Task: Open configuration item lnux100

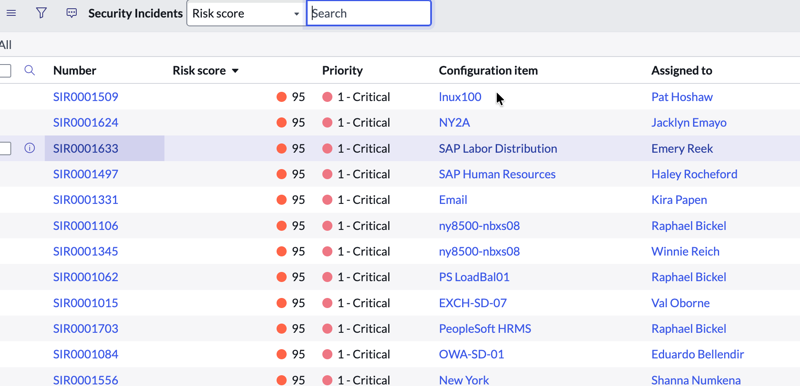Action: pyautogui.click(x=460, y=97)
